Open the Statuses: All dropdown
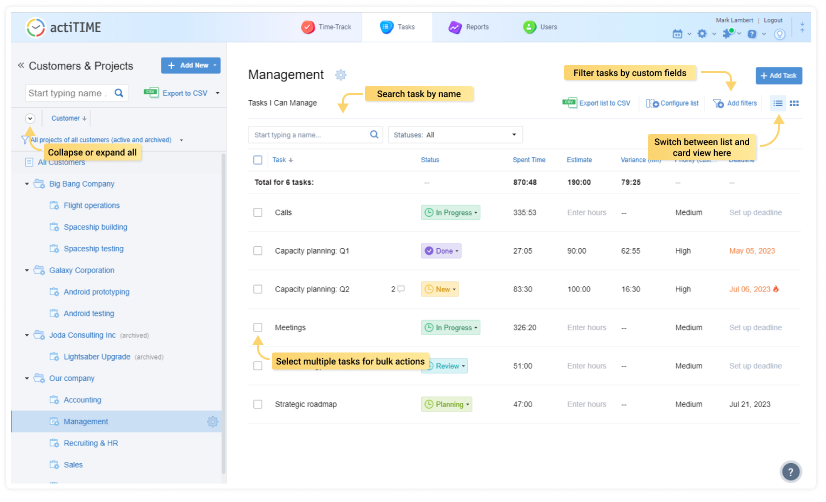This screenshot has height=502, width=826. pyautogui.click(x=455, y=135)
